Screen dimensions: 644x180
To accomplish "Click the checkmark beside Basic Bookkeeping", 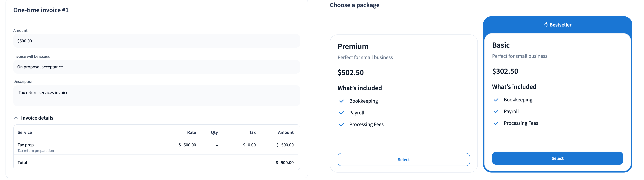I will (x=496, y=100).
